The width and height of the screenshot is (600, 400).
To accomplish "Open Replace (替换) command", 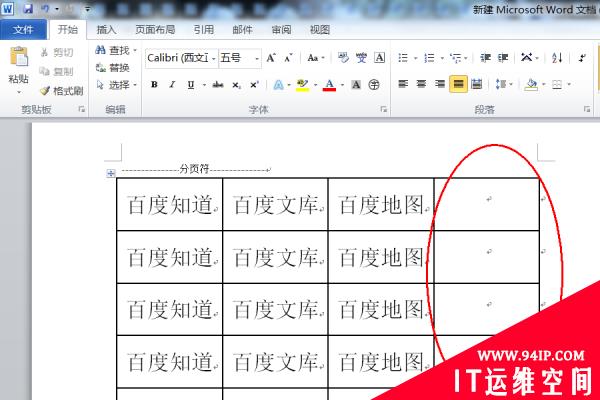I will coord(113,67).
